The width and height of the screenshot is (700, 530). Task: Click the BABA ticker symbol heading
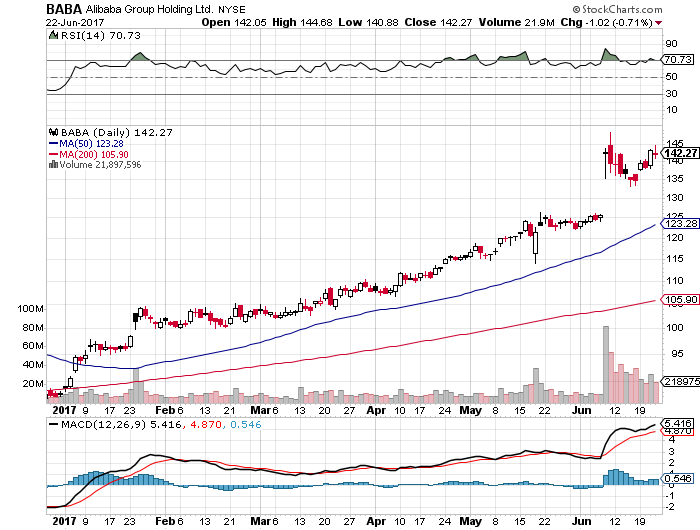(x=64, y=7)
